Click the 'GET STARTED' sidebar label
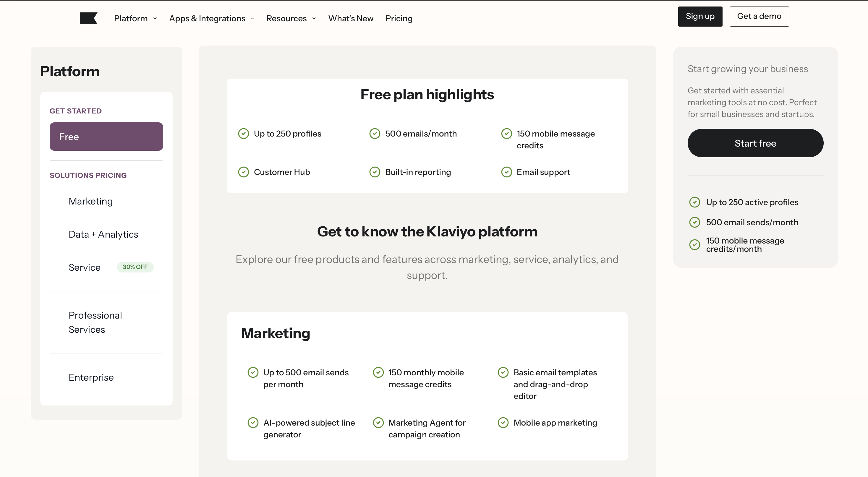Image resolution: width=868 pixels, height=477 pixels. point(76,111)
